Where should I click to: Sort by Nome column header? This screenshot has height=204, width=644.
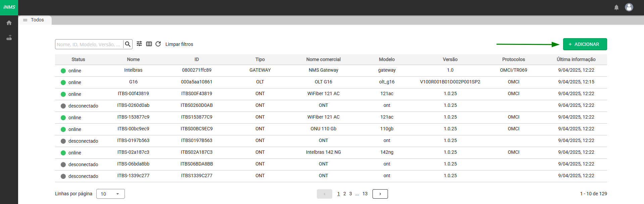(x=133, y=59)
